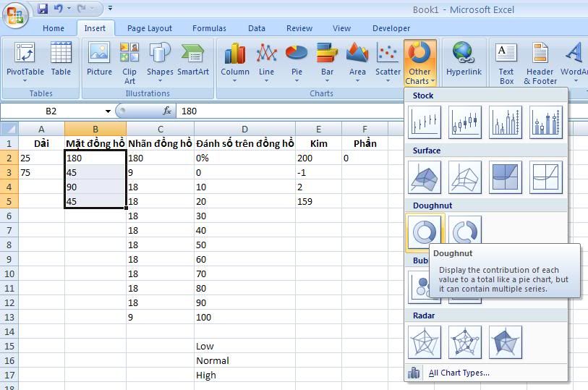Switch to the Page Layout tab
588x390 pixels.
point(150,28)
